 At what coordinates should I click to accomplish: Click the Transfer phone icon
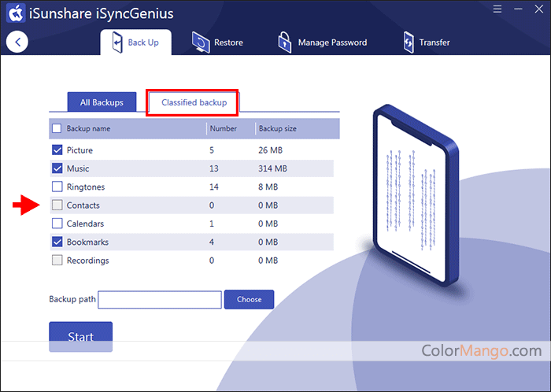click(408, 43)
